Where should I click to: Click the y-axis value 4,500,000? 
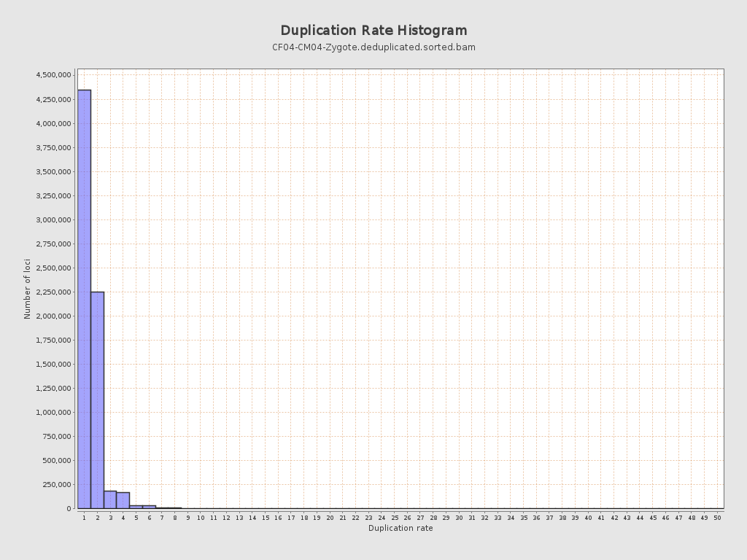point(54,75)
